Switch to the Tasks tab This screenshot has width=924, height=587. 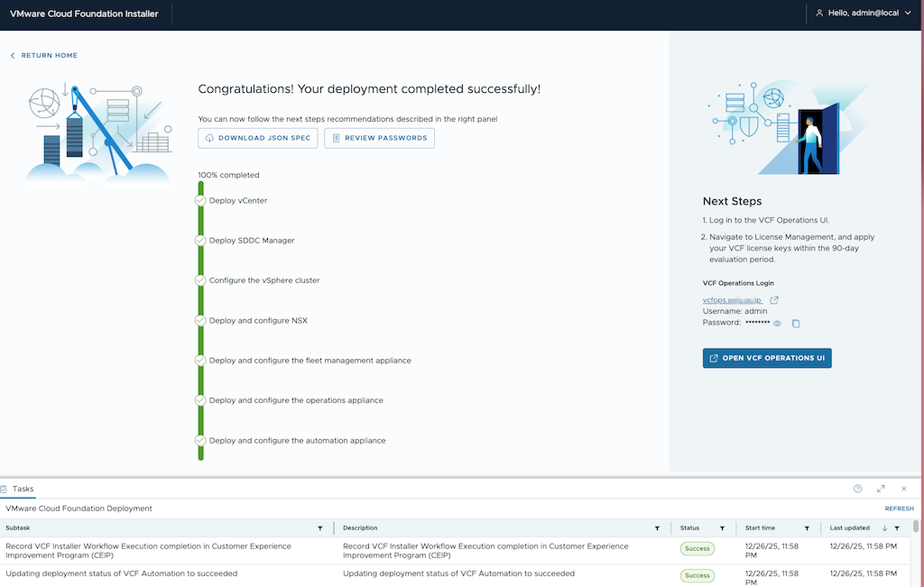click(x=23, y=490)
